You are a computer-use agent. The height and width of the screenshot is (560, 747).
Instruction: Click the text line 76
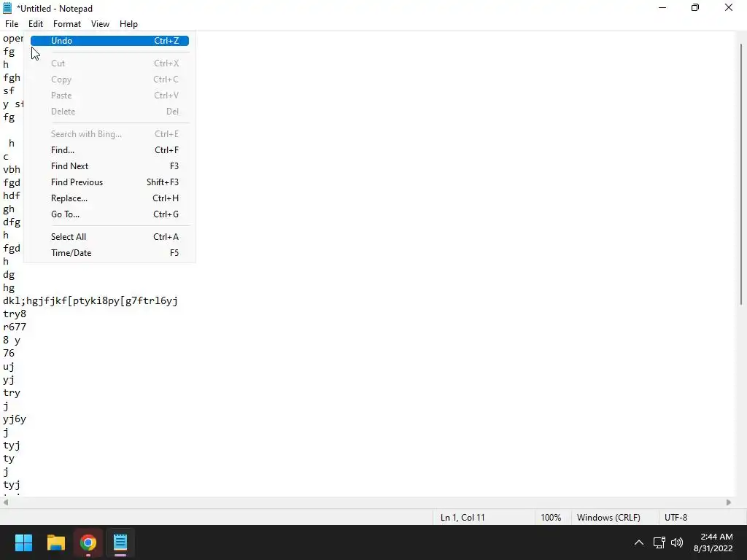[9, 354]
